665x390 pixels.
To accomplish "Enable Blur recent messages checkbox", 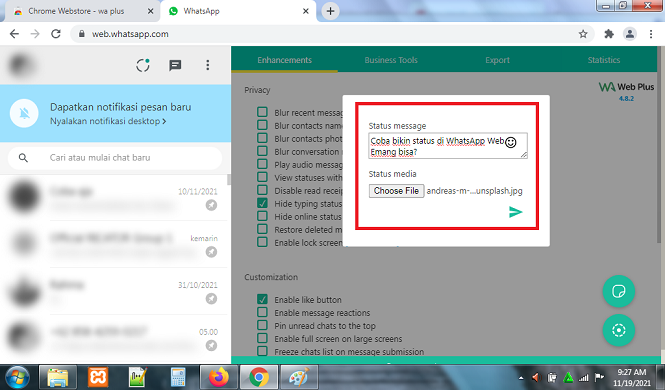I will click(262, 112).
